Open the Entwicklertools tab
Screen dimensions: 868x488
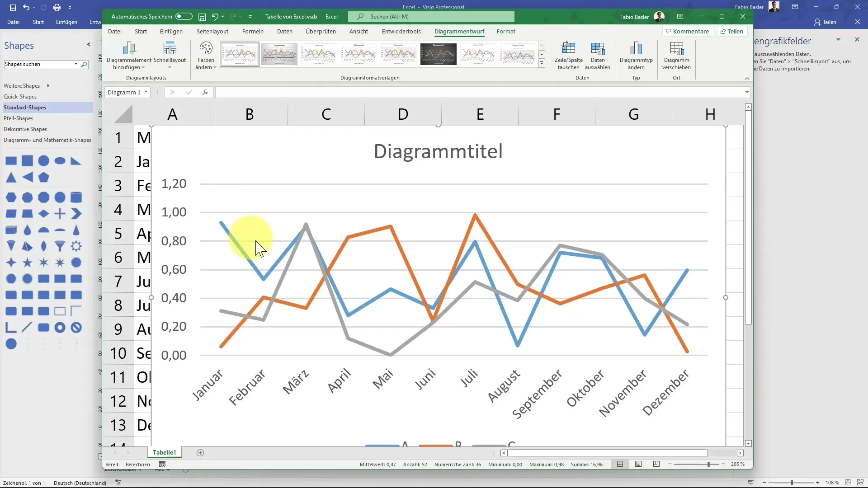tap(401, 32)
